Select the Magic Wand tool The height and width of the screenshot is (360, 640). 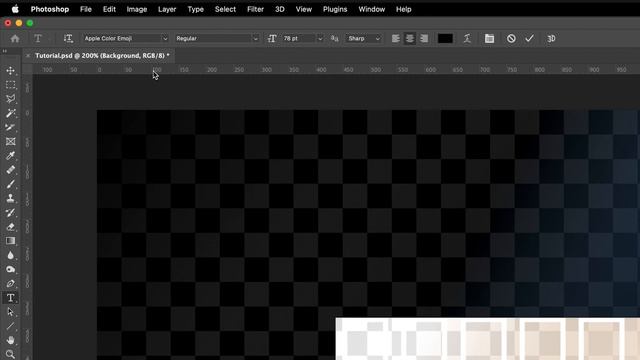tap(11, 113)
